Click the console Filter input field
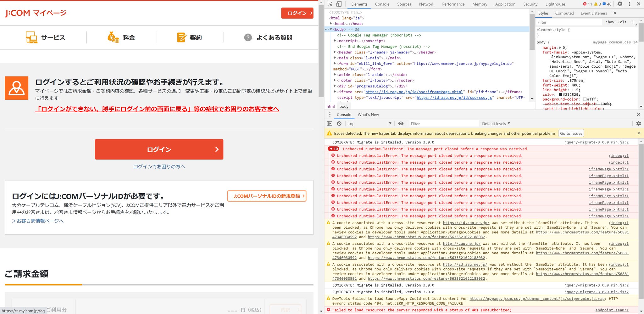The image size is (644, 314). pyautogui.click(x=443, y=124)
